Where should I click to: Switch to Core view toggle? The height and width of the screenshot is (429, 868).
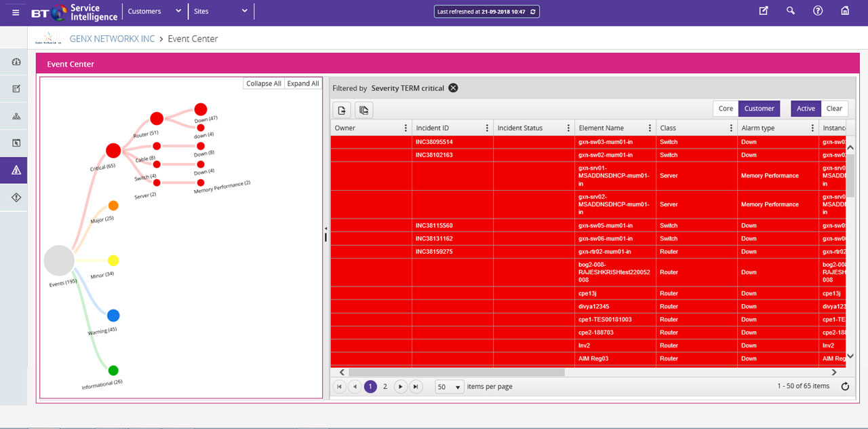[x=726, y=109]
